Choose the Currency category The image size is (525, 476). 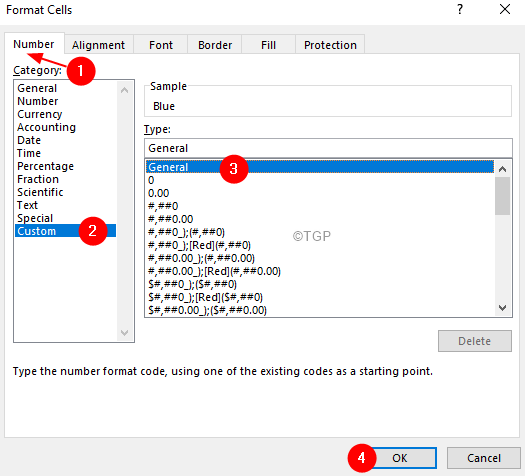pos(40,114)
